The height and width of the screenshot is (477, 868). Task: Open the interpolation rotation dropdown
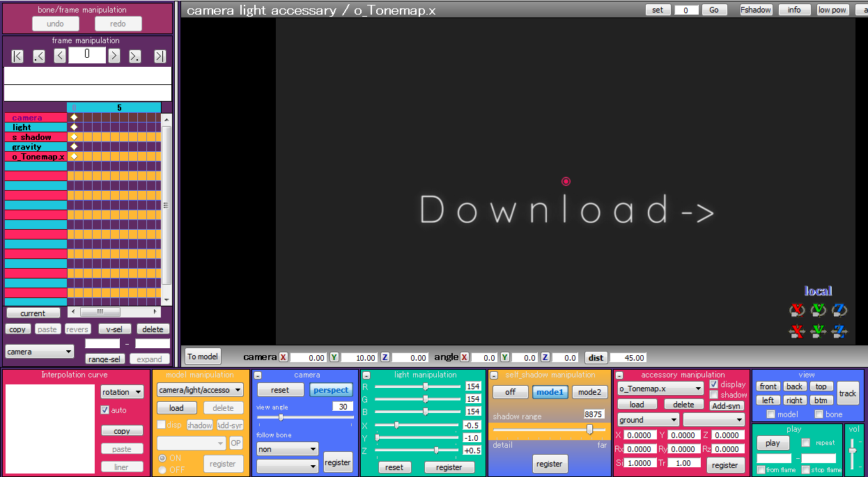point(121,392)
